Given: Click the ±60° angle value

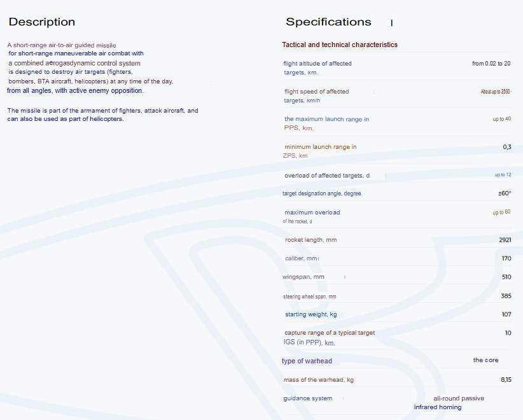Looking at the screenshot, I should coord(505,193).
